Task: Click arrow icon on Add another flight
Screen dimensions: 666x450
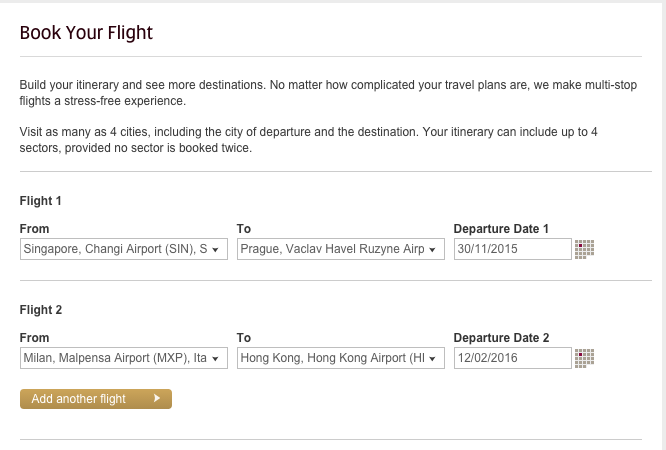Action: tap(157, 398)
